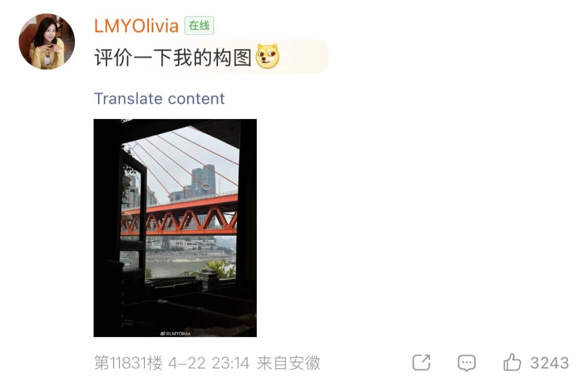Click the @LMYOlivia watermark text on photo

[x=178, y=334]
